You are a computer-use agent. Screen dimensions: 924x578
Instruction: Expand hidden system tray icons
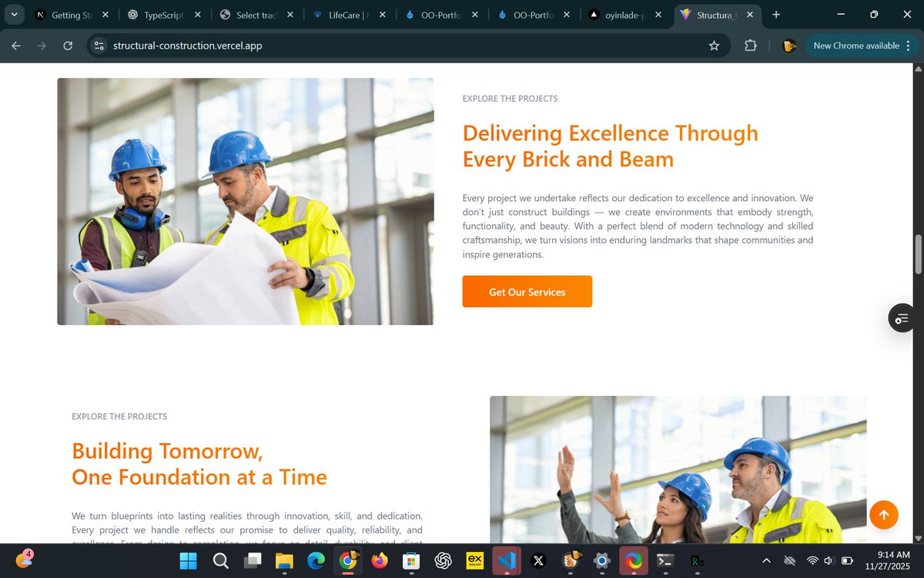click(766, 561)
